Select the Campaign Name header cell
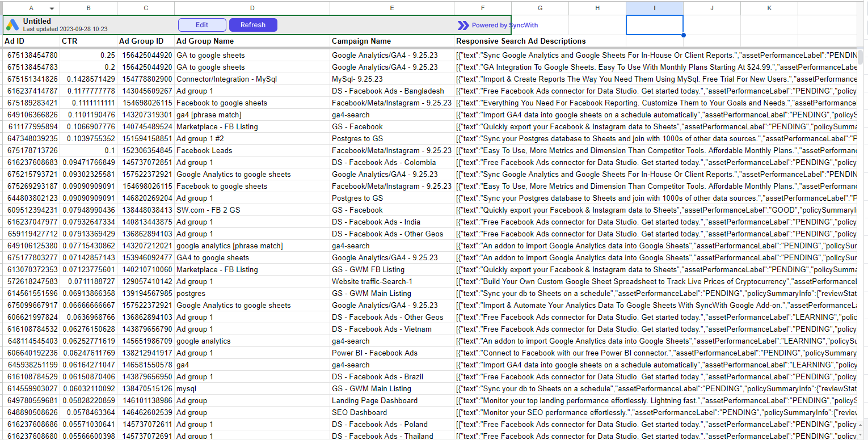 (x=361, y=41)
